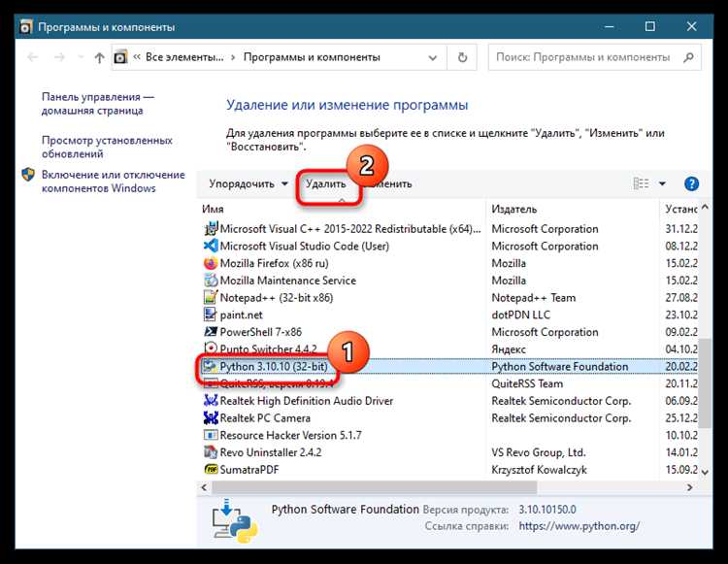
Task: Click the Firefox icon in the list
Action: click(211, 263)
